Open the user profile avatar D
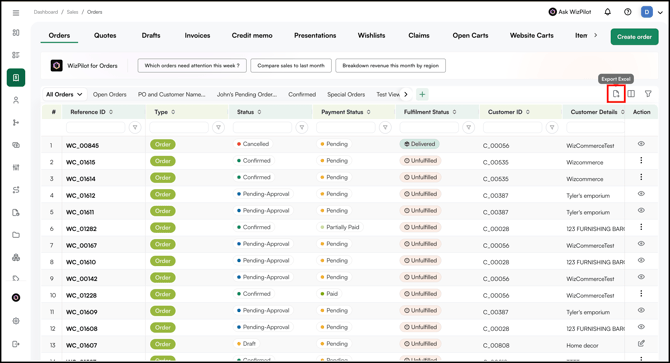The image size is (670, 363). point(646,12)
